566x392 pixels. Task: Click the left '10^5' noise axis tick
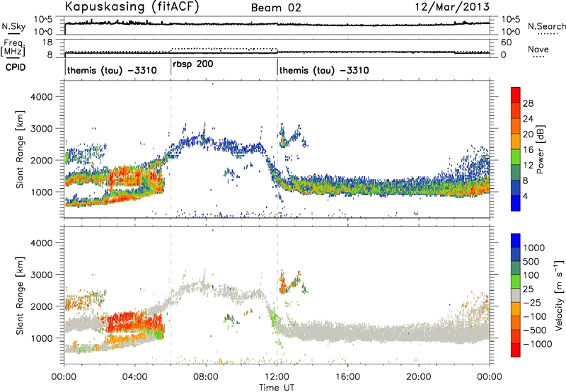point(43,20)
